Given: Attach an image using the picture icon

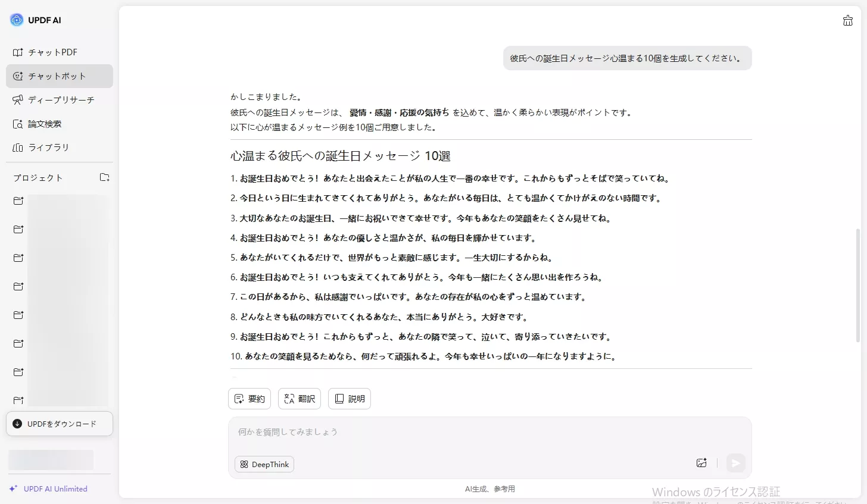Looking at the screenshot, I should tap(701, 463).
